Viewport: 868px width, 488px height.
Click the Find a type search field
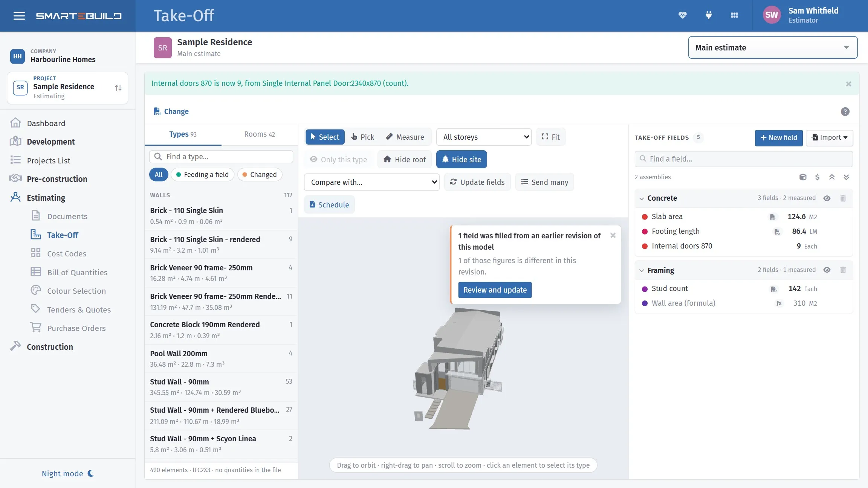221,157
